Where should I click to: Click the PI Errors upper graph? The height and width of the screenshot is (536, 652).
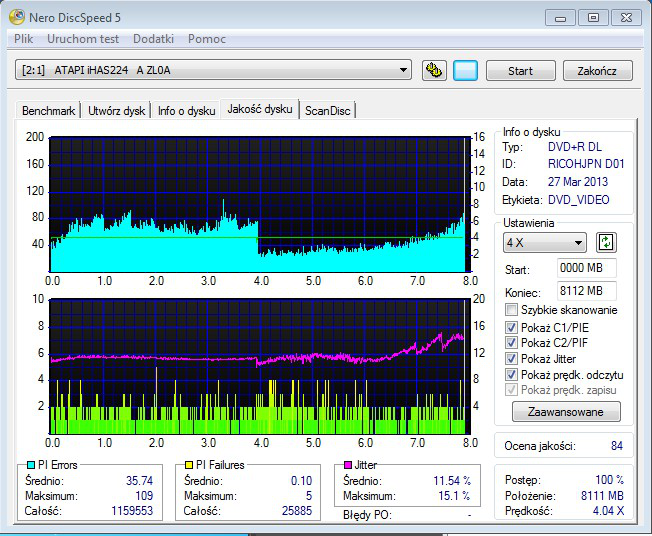tap(260, 204)
